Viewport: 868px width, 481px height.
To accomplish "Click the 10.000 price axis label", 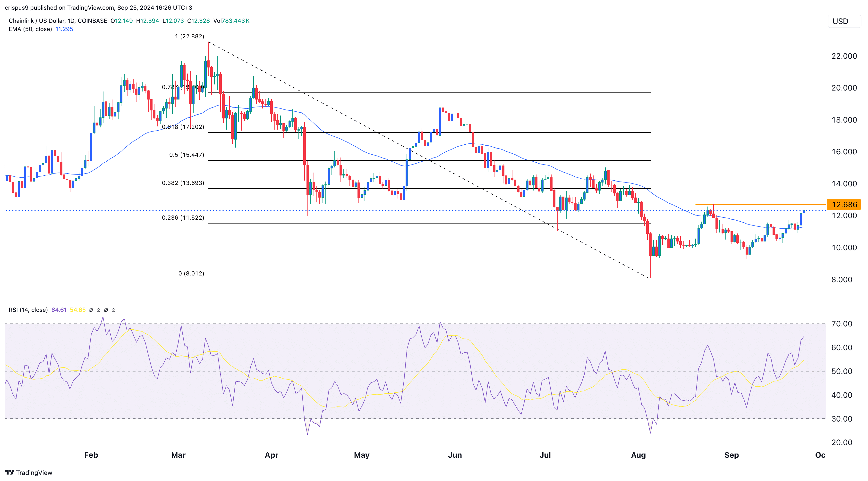I will (x=844, y=248).
